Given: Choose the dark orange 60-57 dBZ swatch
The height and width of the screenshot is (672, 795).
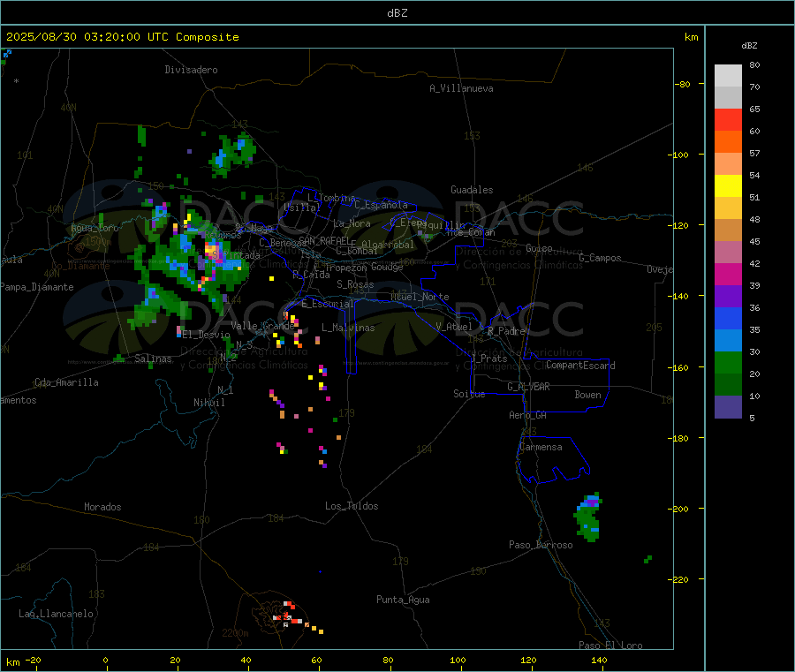Looking at the screenshot, I should pos(728,142).
